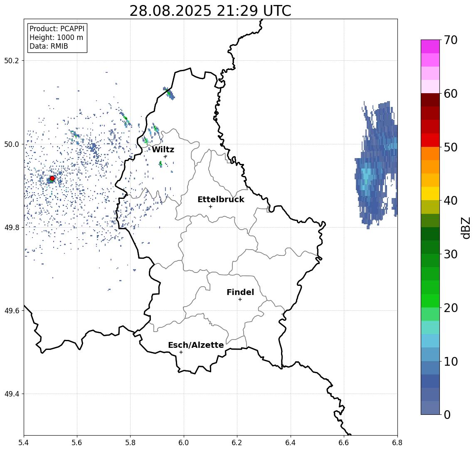Click the latitude tick label 49.6
476x451 pixels.
pyautogui.click(x=12, y=311)
